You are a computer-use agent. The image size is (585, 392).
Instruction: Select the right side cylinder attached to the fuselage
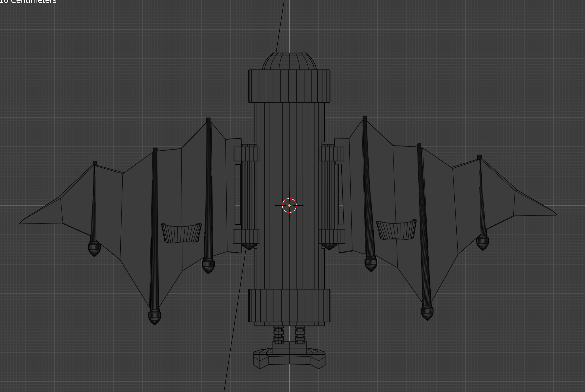[330, 195]
